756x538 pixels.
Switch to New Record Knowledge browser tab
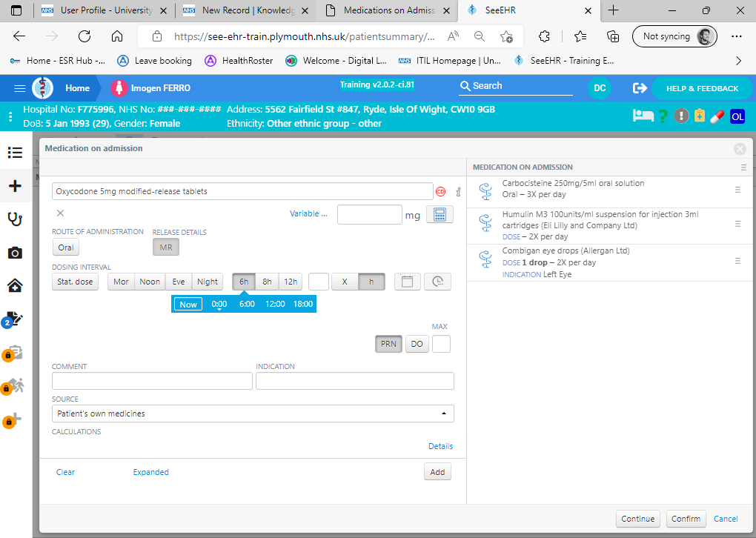(246, 10)
